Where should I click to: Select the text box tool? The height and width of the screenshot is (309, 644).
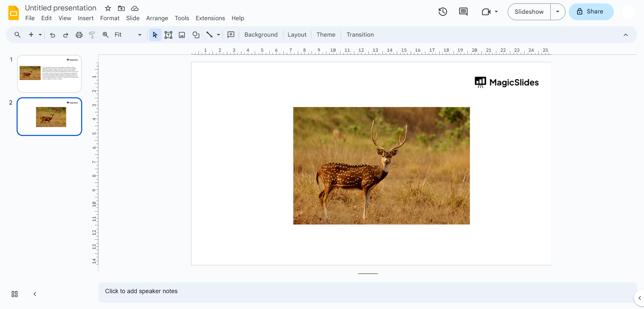169,35
